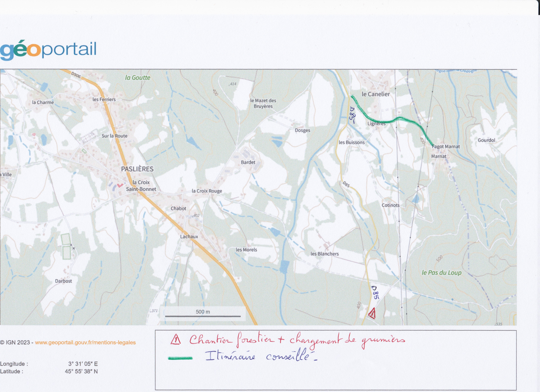Click the red warning triangle in the legend
This screenshot has height=392, width=540.
(175, 339)
